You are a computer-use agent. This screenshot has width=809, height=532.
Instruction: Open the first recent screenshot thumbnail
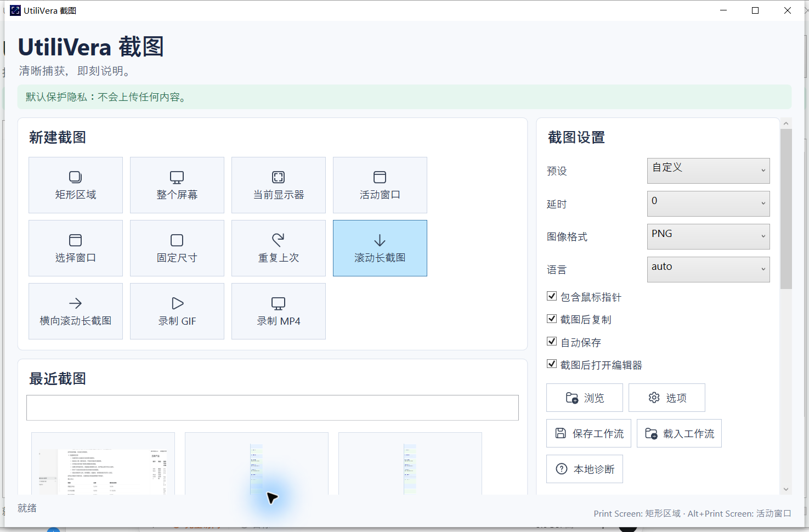[x=103, y=464]
